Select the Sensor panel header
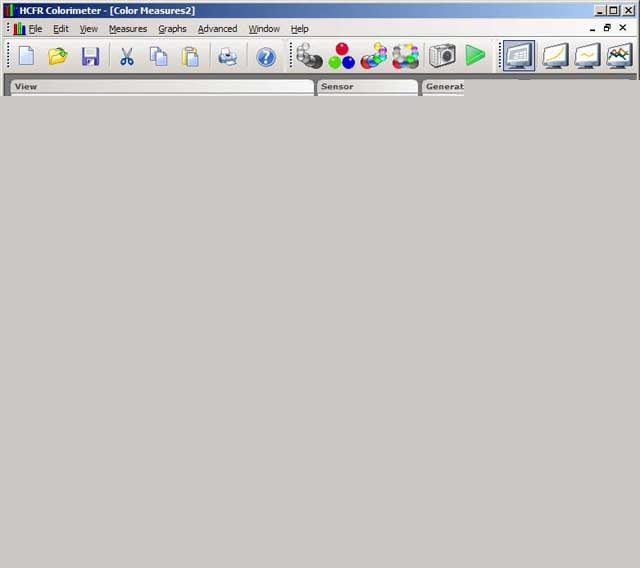 click(x=366, y=87)
